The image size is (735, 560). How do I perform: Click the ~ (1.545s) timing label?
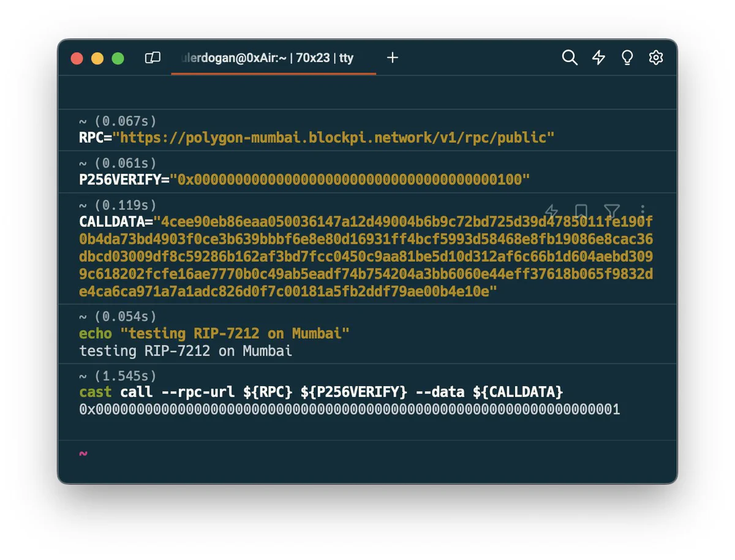click(x=118, y=375)
